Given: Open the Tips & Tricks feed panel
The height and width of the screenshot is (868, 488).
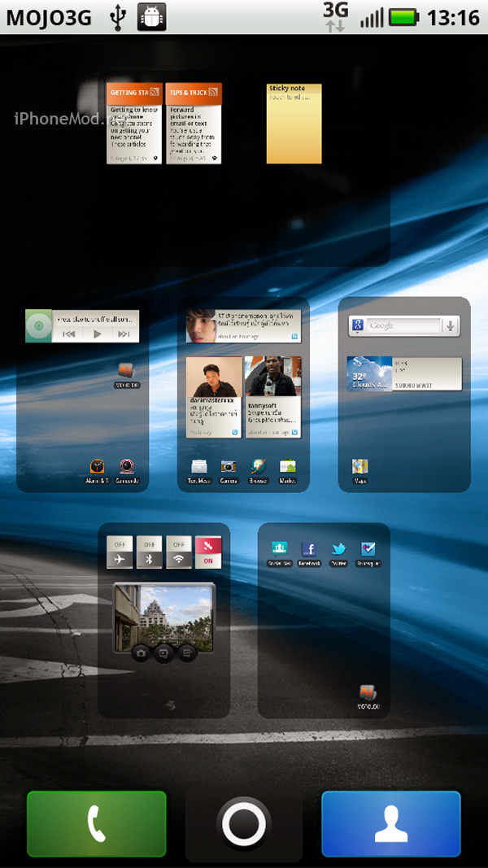Looking at the screenshot, I should 194,124.
